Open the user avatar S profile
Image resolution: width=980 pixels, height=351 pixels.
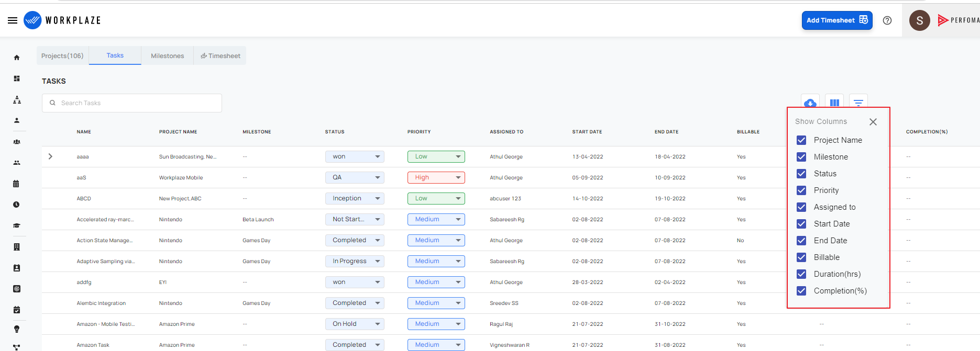coord(920,20)
